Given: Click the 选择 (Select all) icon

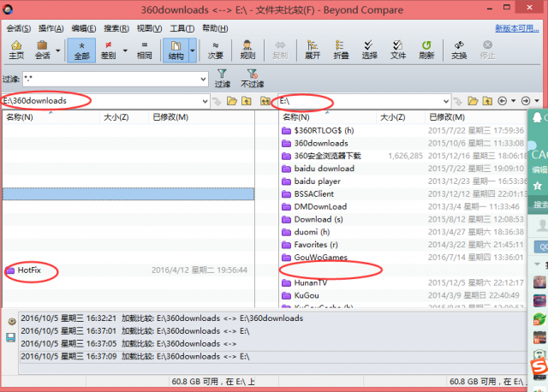Looking at the screenshot, I should click(x=369, y=50).
